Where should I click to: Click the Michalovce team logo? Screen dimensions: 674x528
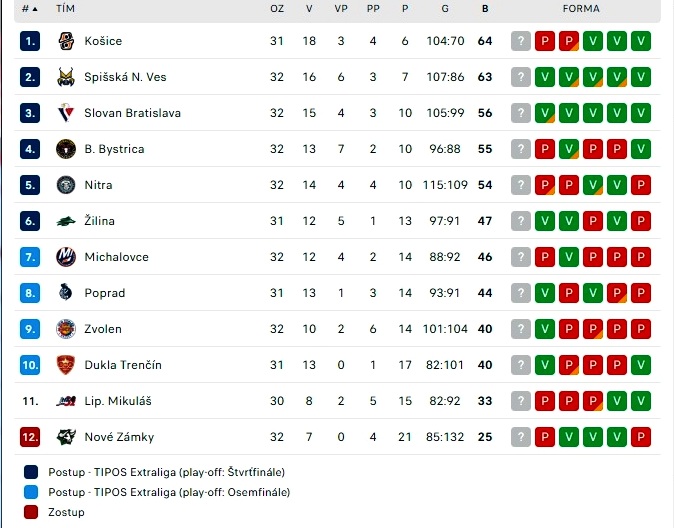(x=66, y=257)
